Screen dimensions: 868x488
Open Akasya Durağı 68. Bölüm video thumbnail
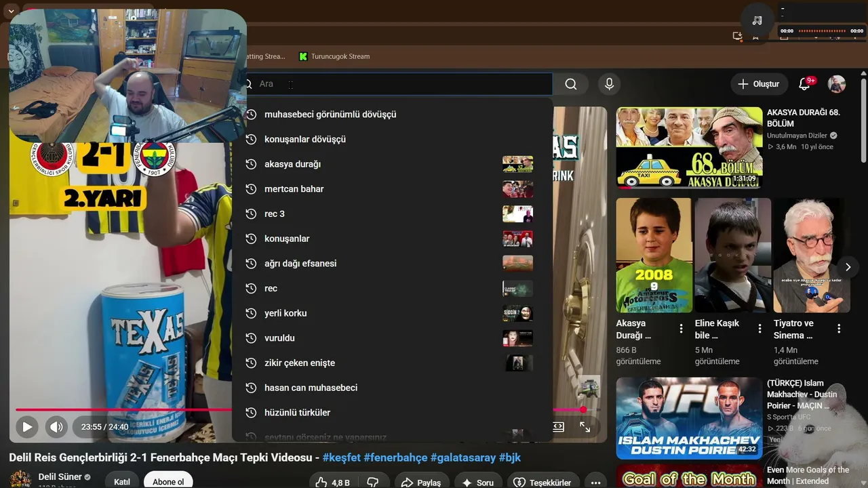point(689,148)
